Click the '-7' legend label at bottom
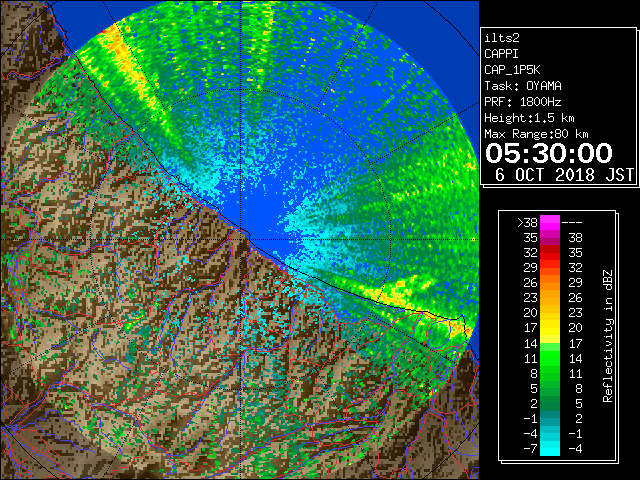The width and height of the screenshot is (640, 480). 530,448
